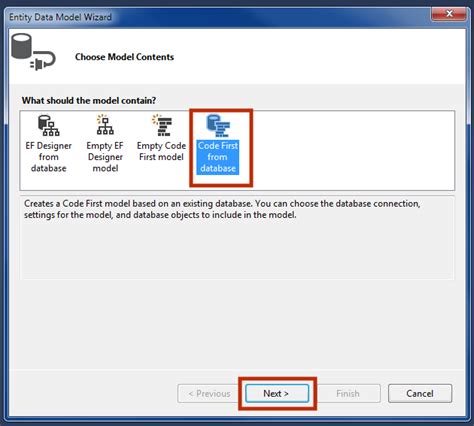Viewport: 474px width, 426px height.
Task: Cancel the Entity Data Model Wizard
Action: point(420,394)
